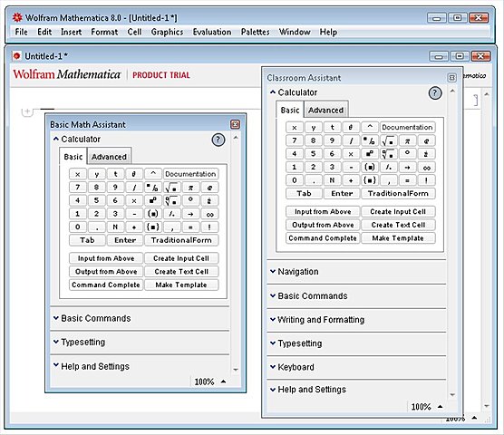Click replace-all slash-dot button in Classroom Assistant
Viewport: 504px width, 435px height.
point(389,167)
